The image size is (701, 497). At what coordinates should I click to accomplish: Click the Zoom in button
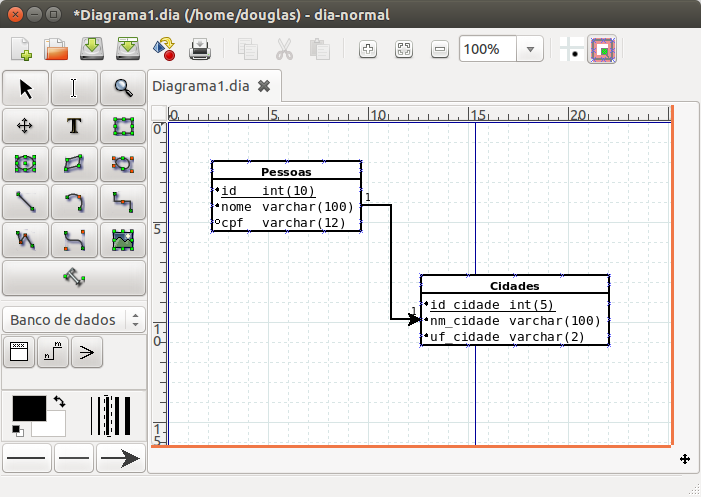(367, 49)
